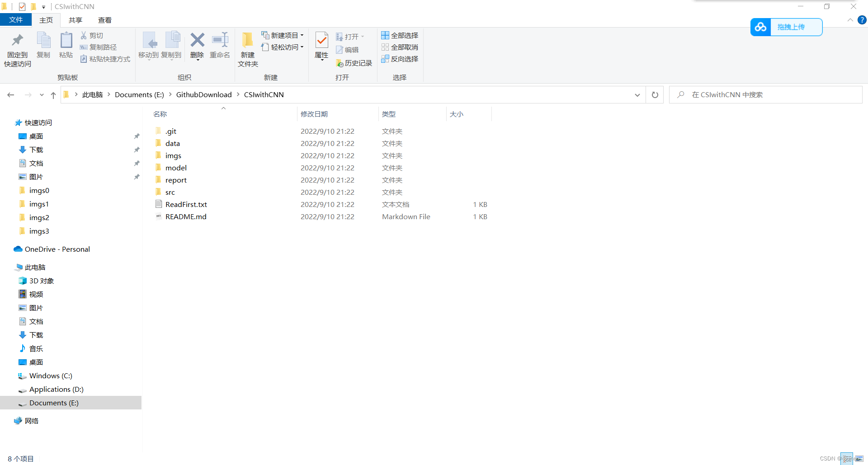
Task: Click the Documents (E:) breadcrumb
Action: 139,94
